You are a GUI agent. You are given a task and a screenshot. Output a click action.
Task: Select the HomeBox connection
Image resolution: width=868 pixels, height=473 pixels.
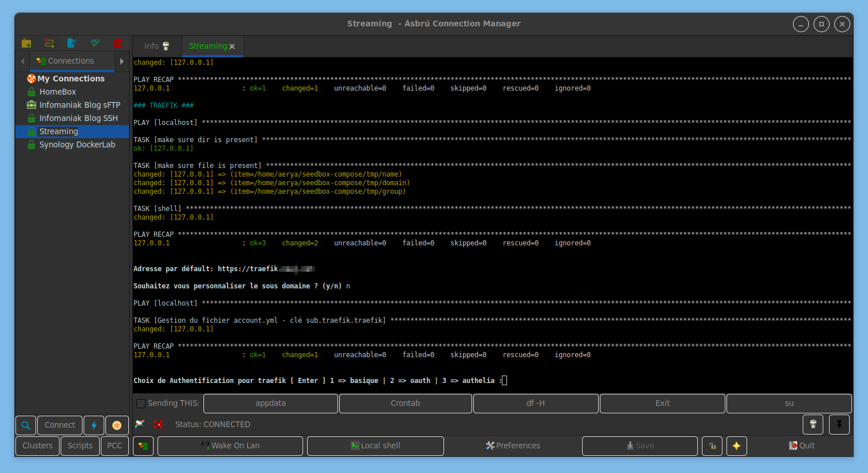pyautogui.click(x=58, y=92)
